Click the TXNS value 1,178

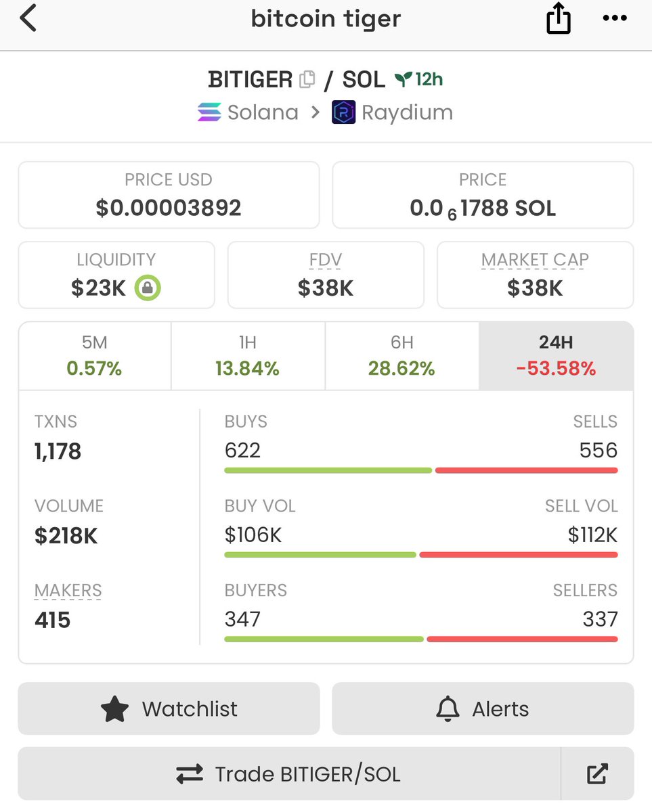pyautogui.click(x=58, y=451)
